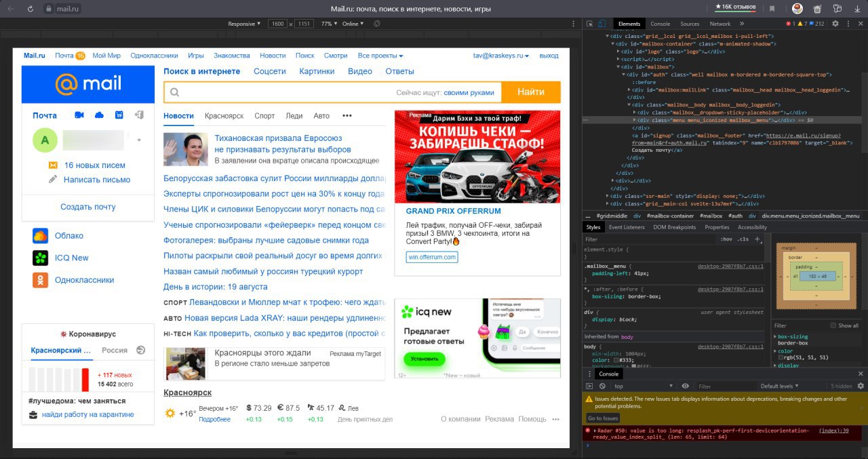The image size is (868, 459).
Task: Clear the console with the ban icon
Action: (602, 386)
